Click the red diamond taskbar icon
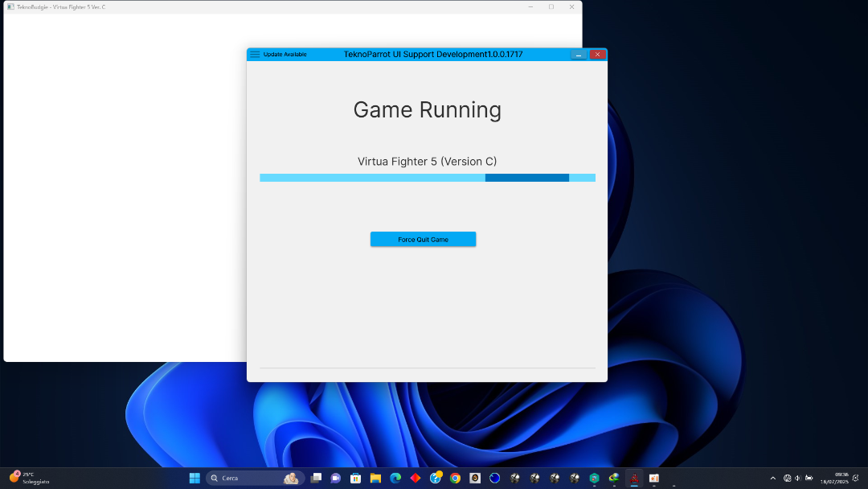Screen dimensions: 868x489 click(x=416, y=478)
